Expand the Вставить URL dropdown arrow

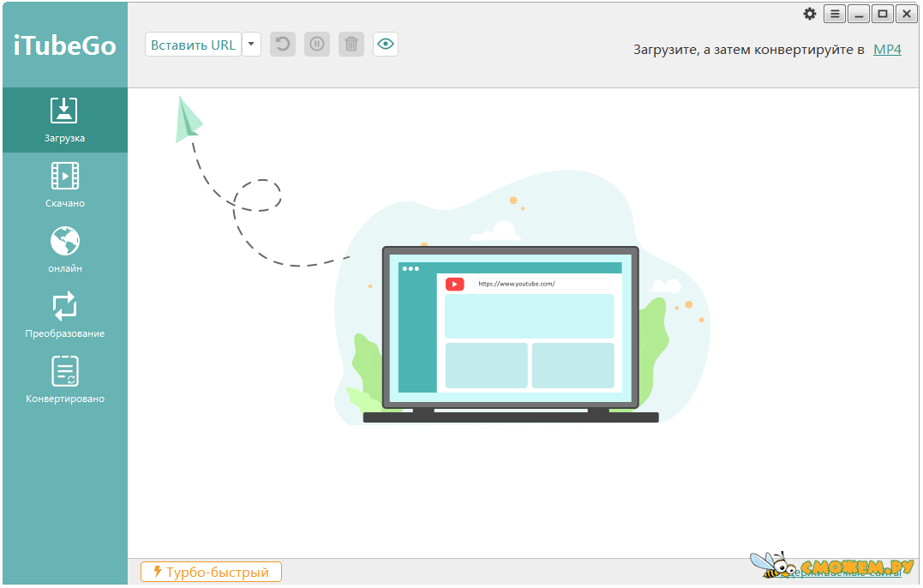pyautogui.click(x=251, y=45)
